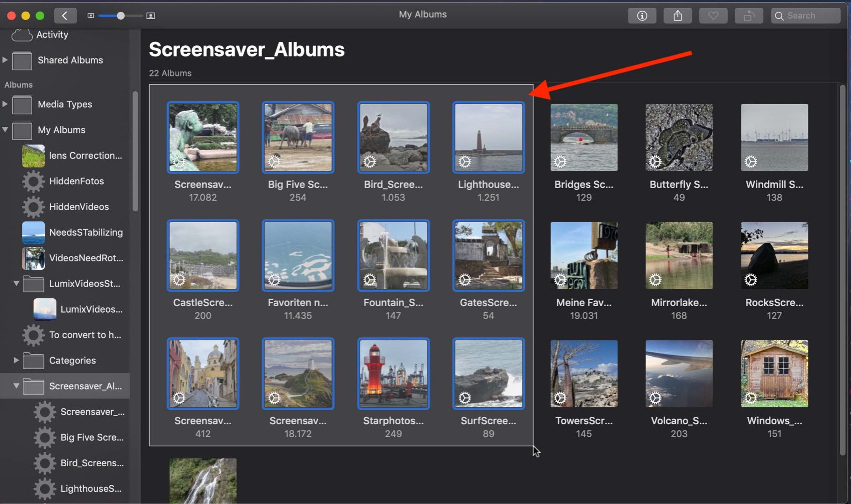
Task: Select Windows_... album thumbnail
Action: [x=774, y=373]
